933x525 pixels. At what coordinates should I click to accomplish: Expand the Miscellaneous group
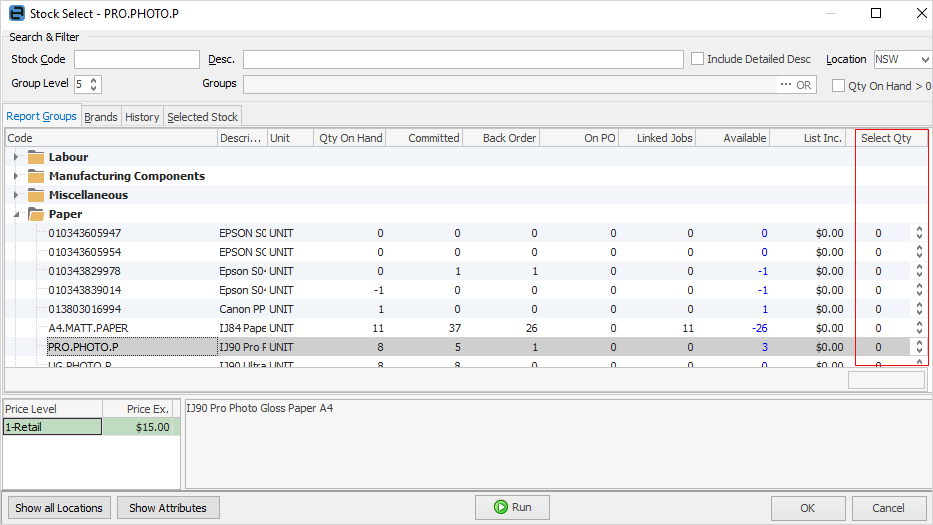coord(16,195)
